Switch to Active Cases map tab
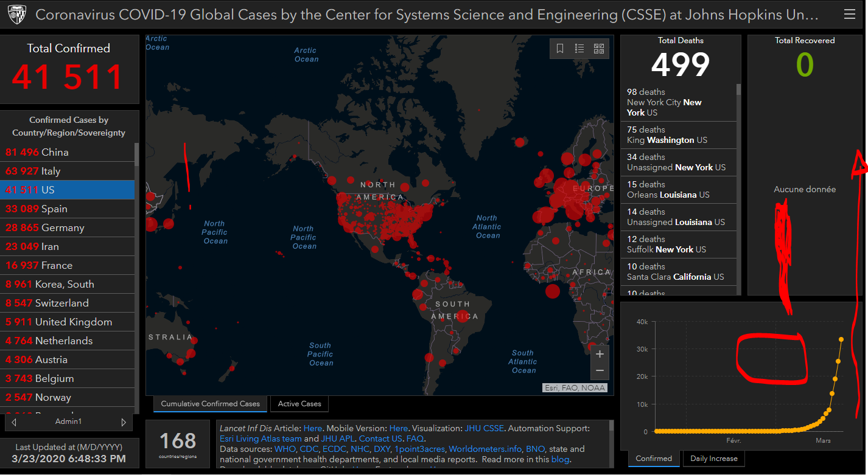The width and height of the screenshot is (868, 475). point(299,403)
